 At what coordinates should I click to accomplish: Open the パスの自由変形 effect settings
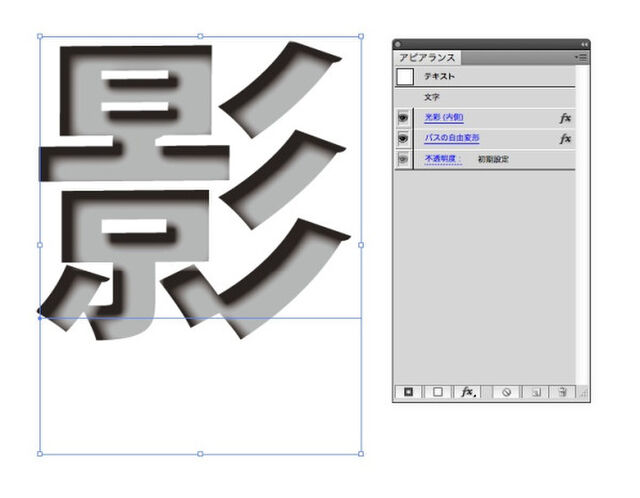pyautogui.click(x=452, y=138)
